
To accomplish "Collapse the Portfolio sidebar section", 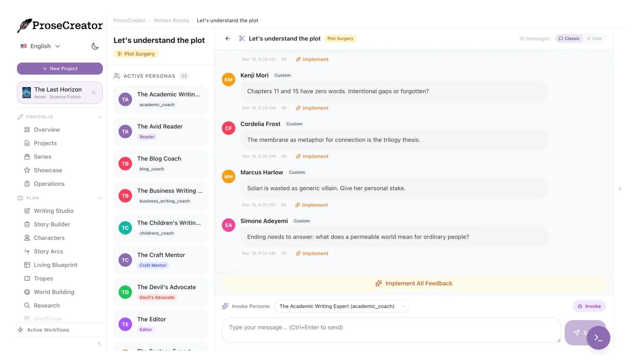I will pyautogui.click(x=100, y=117).
